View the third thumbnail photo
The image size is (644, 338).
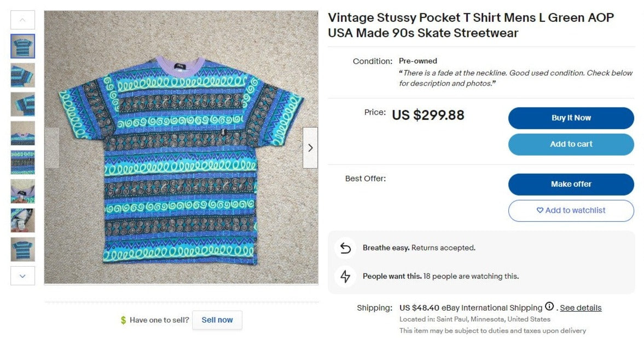pos(23,104)
